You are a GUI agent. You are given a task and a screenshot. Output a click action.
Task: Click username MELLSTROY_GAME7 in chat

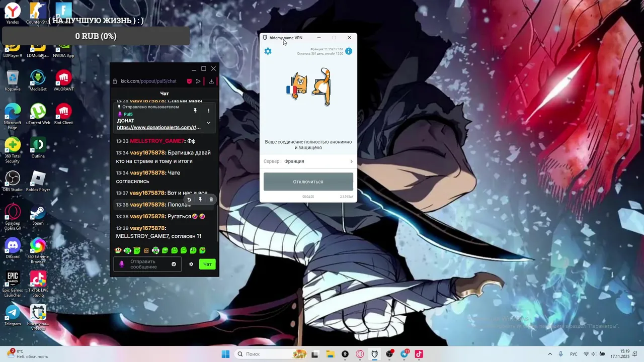(x=156, y=141)
